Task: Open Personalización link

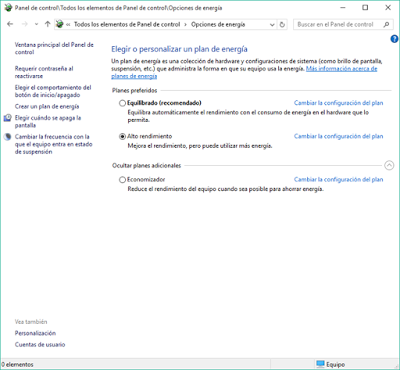Action: coord(35,333)
